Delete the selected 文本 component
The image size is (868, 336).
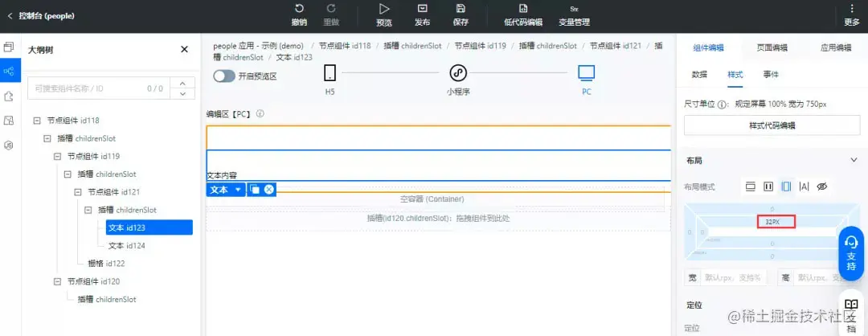pos(269,190)
